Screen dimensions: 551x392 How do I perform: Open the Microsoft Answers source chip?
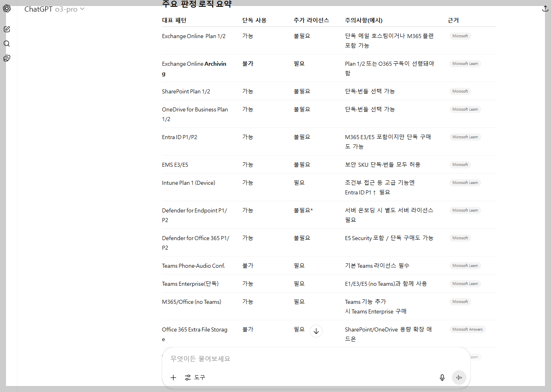[x=468, y=329]
